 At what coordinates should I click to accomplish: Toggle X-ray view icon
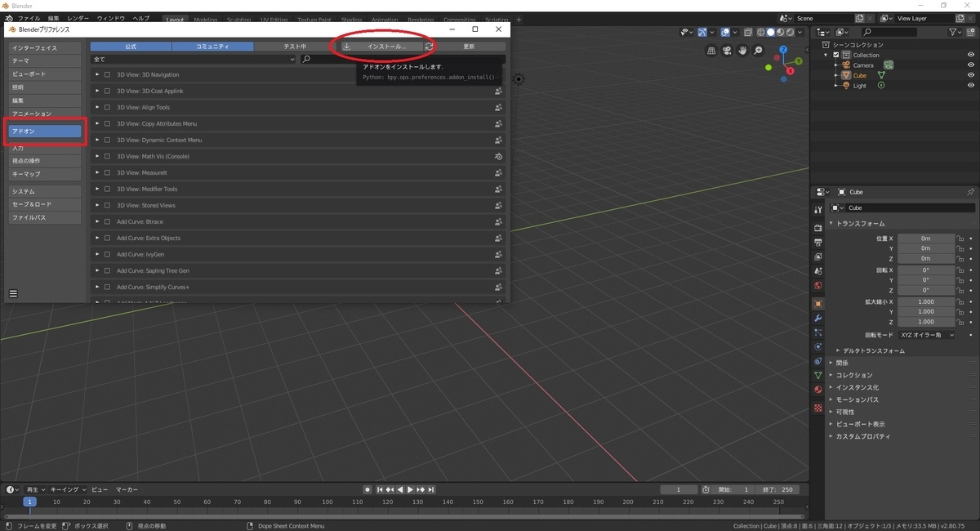(x=747, y=32)
